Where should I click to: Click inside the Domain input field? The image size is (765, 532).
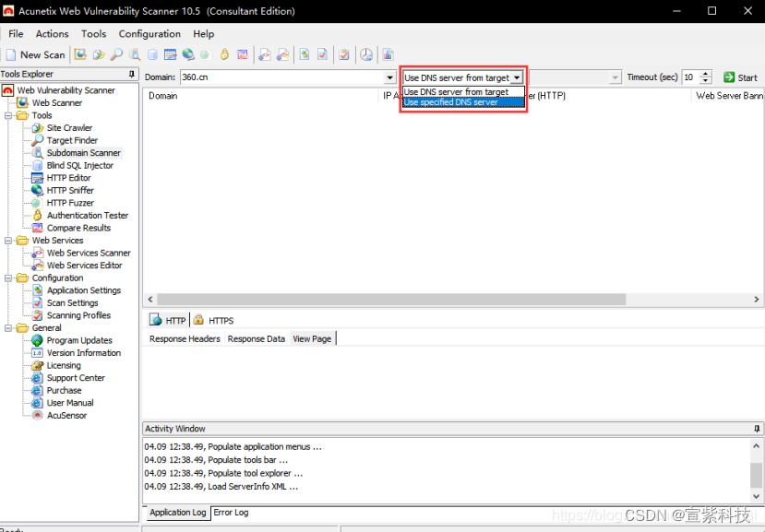pos(282,77)
